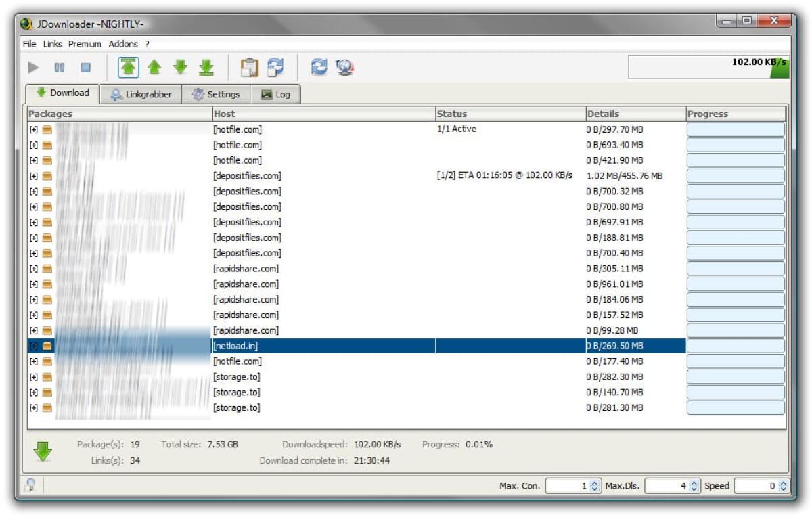
Task: Click the active depositfiles.com progress bar
Action: (x=736, y=175)
